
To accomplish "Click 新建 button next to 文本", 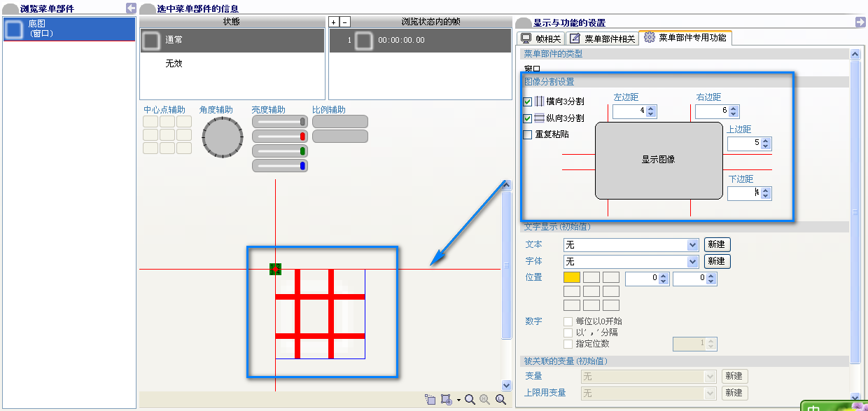I will click(716, 244).
